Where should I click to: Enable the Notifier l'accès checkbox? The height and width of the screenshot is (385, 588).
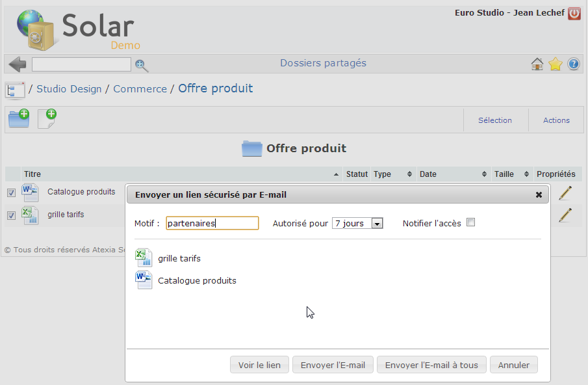pos(471,222)
